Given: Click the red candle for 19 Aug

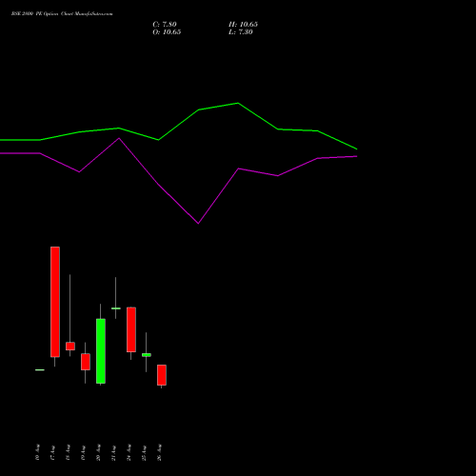Looking at the screenshot, I should (x=86, y=362).
